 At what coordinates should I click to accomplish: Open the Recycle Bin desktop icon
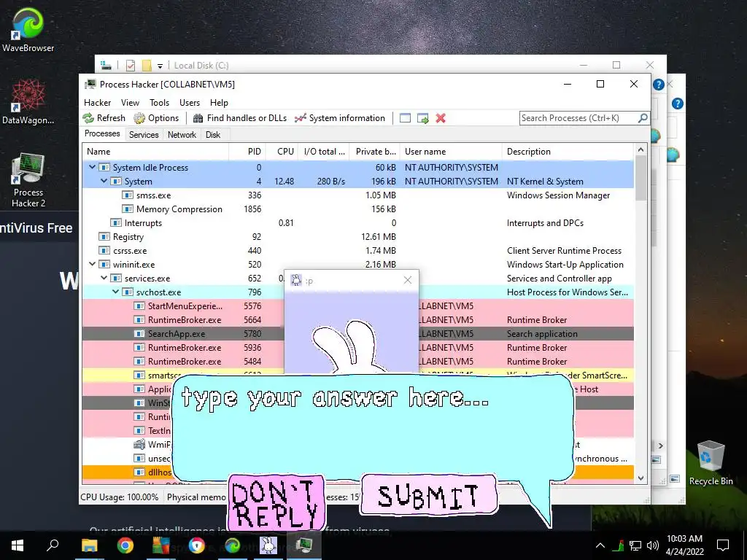tap(711, 463)
